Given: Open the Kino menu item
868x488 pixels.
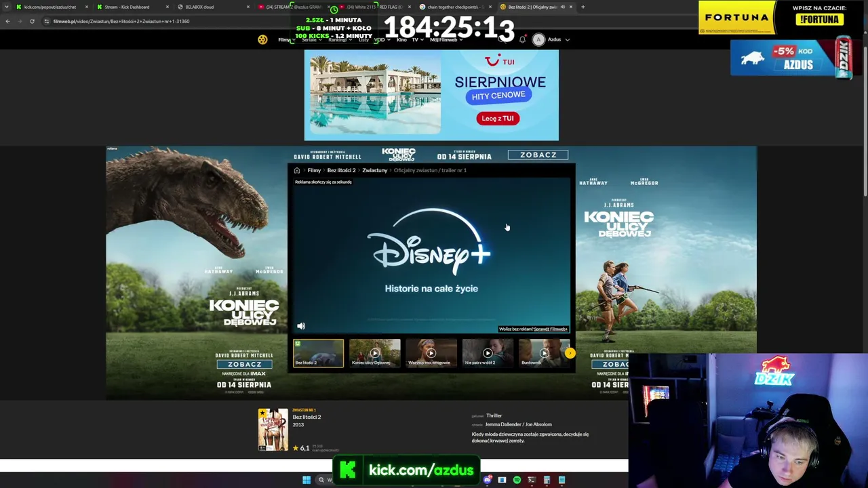Looking at the screenshot, I should pos(401,39).
